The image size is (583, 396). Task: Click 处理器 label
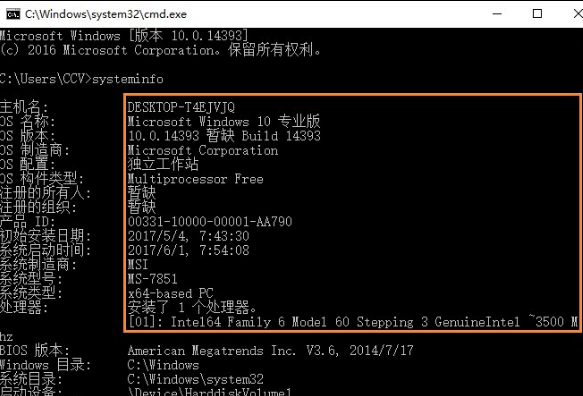[x=24, y=308]
